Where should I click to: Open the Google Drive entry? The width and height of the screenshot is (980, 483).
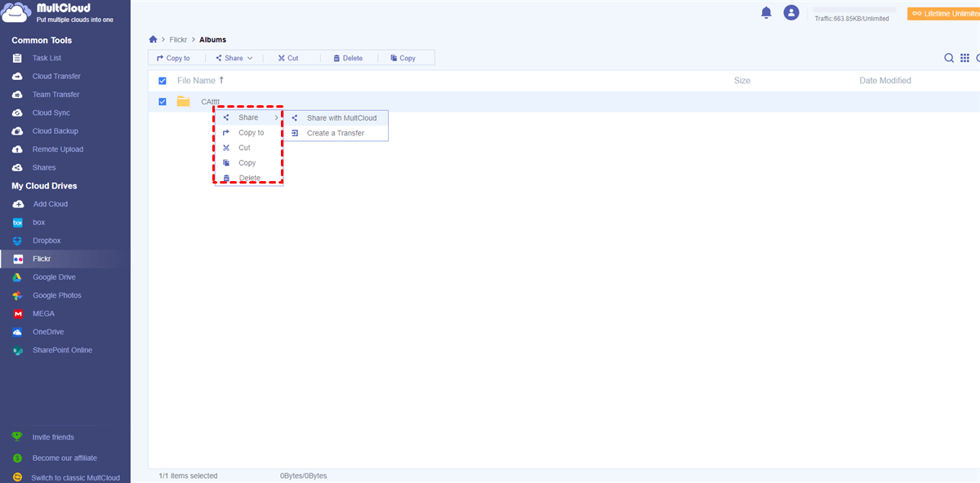(x=54, y=277)
